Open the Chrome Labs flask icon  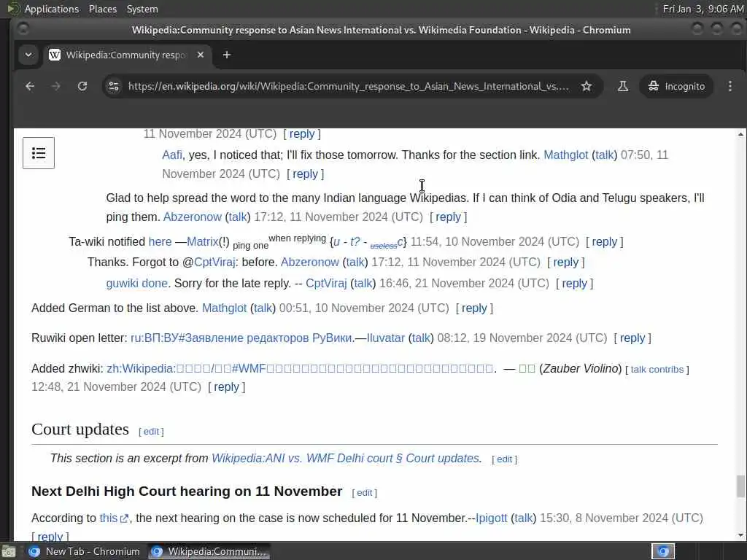click(x=623, y=86)
